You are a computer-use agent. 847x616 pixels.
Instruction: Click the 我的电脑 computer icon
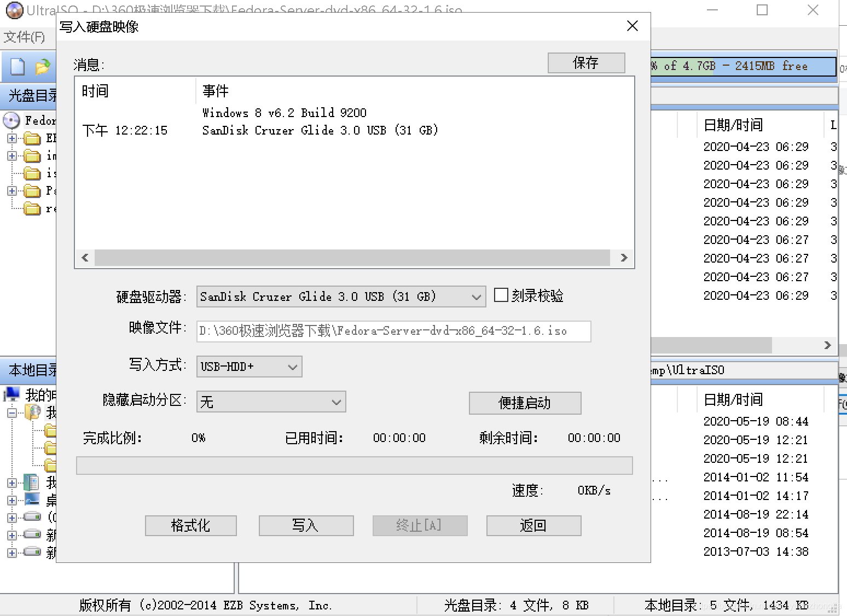click(x=12, y=394)
